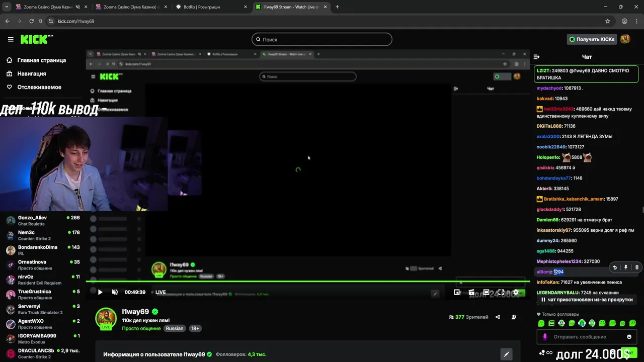Click username Mephistopheles1234 in chat
Image resolution: width=644 pixels, height=362 pixels.
pos(559,261)
